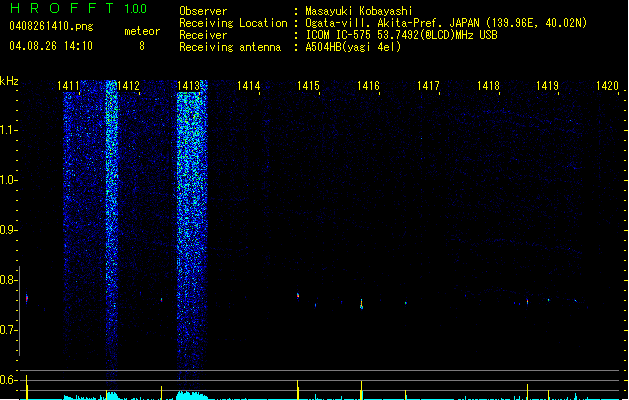Click the 'meteor' label
This screenshot has height=400, width=629.
point(142,31)
